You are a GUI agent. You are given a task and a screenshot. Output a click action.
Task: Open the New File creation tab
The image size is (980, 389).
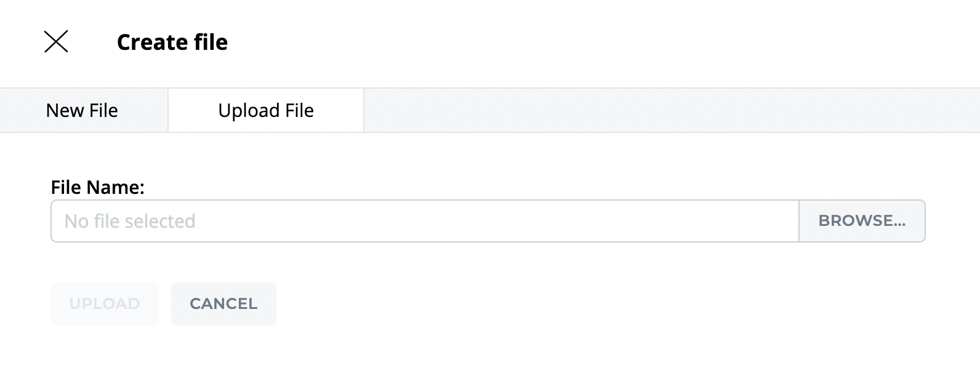tap(82, 111)
